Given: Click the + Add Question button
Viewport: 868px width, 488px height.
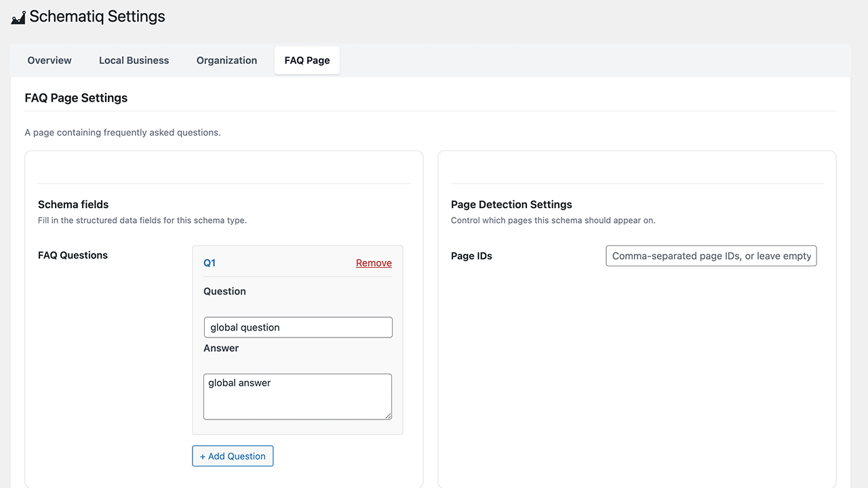Looking at the screenshot, I should 233,455.
